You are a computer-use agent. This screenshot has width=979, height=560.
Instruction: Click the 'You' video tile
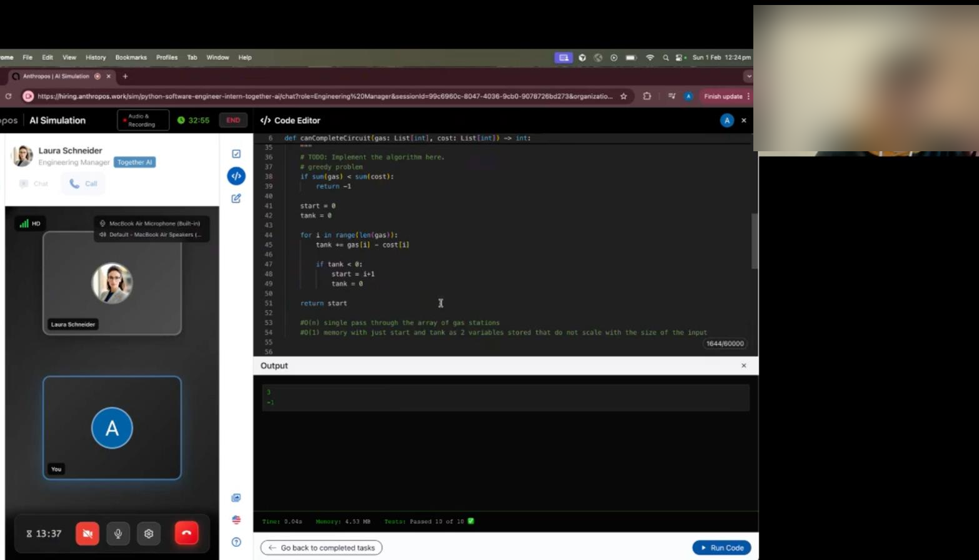(x=112, y=428)
